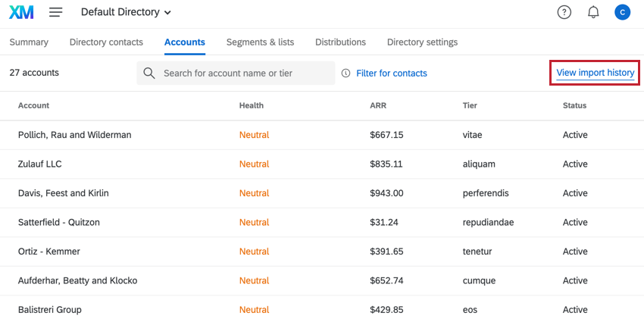The height and width of the screenshot is (322, 644).
Task: Open the Satterfield - Quitzon account
Action: coord(59,222)
